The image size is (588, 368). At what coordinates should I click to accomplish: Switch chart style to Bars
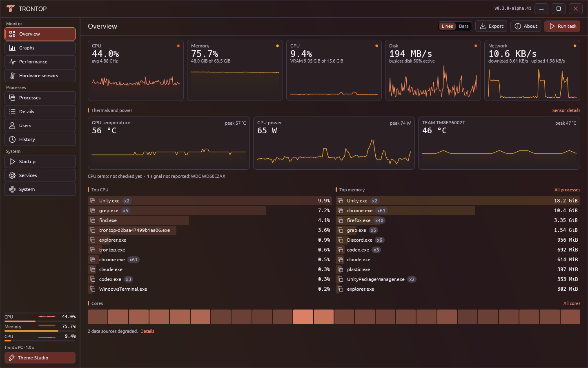463,26
